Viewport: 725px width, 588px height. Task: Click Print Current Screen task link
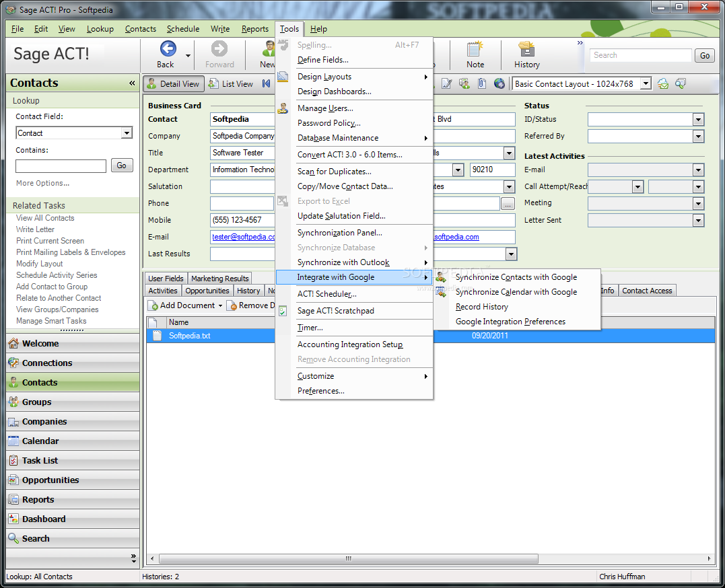coord(50,241)
